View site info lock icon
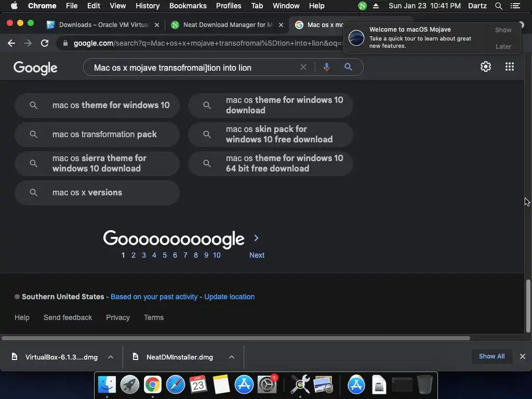 65,43
